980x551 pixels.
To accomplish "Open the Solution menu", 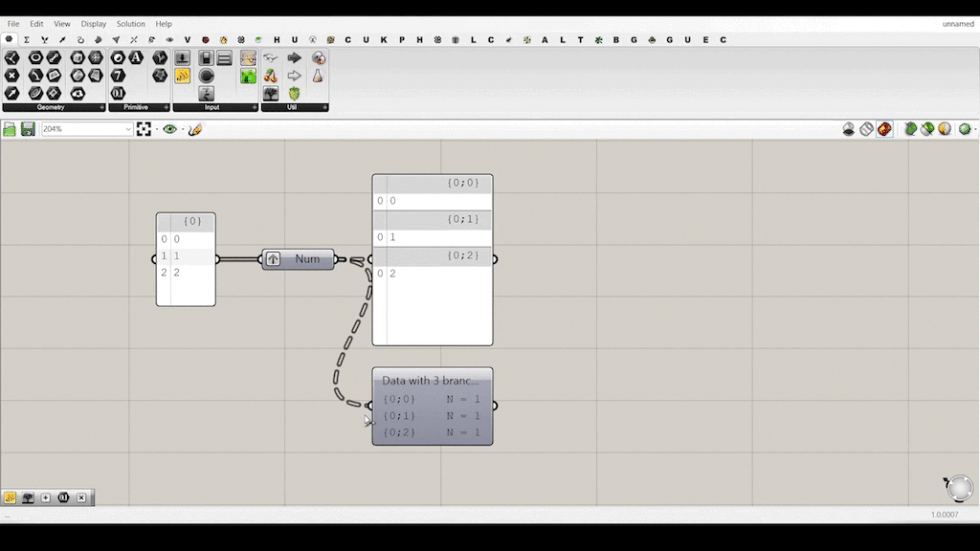I will (x=130, y=24).
